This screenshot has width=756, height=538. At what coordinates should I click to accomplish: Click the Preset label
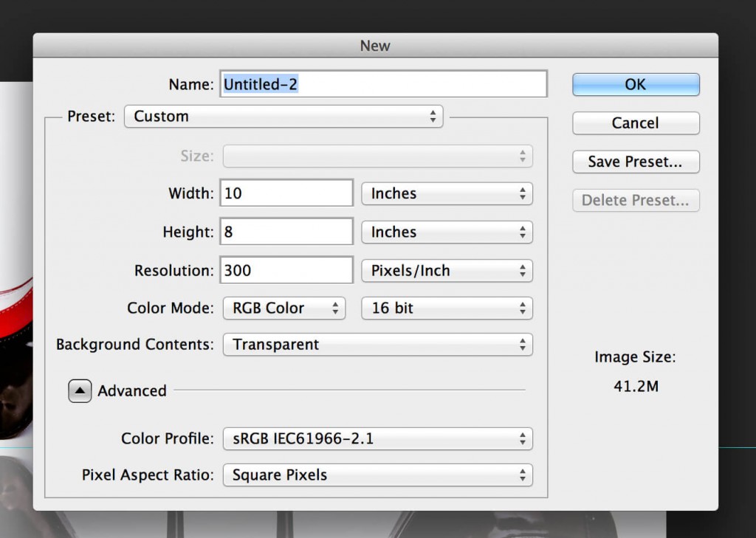pos(91,116)
